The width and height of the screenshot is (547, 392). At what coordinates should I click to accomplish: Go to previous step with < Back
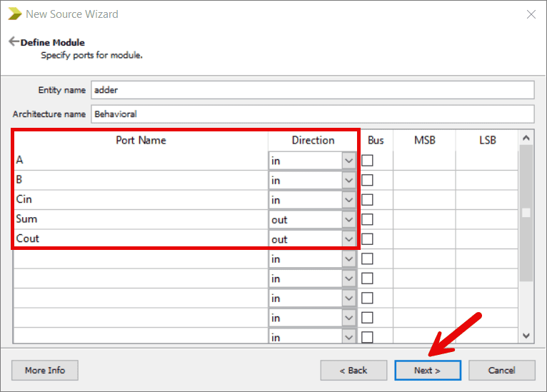353,370
